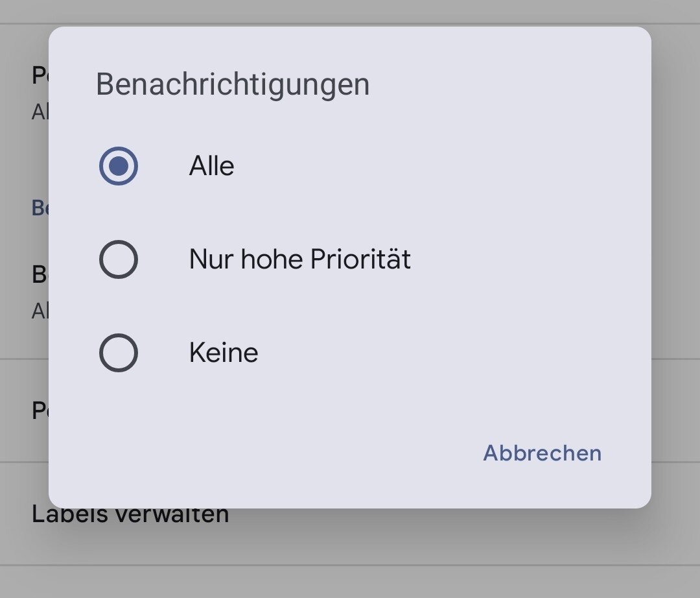Click dimmed background below "Labels verwalten"

pos(350,581)
